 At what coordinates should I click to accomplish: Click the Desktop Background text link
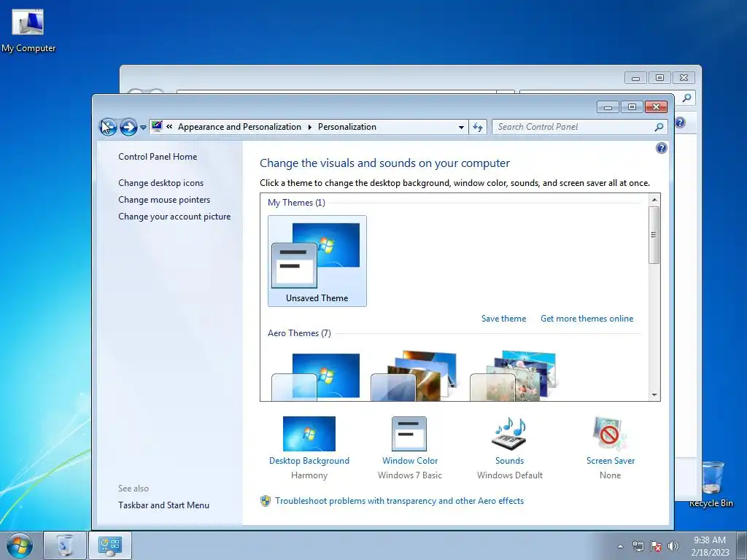click(x=309, y=461)
